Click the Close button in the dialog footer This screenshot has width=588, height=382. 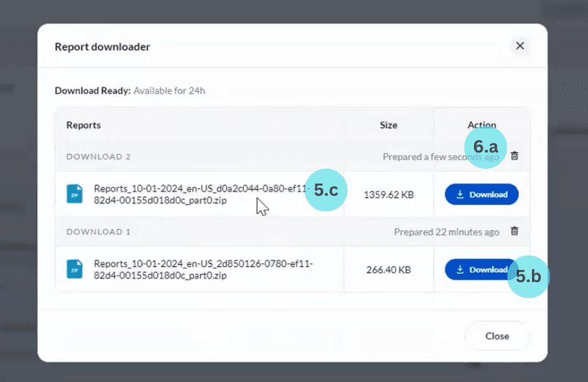click(x=498, y=336)
